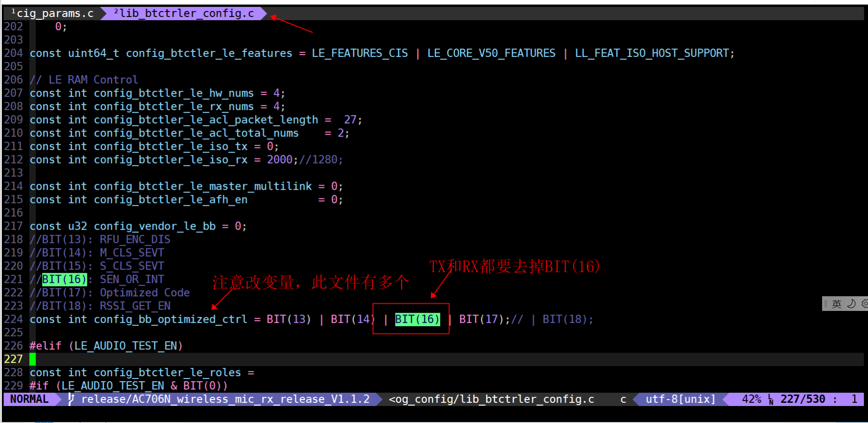The image size is (868, 423).
Task: Select the lib_btctrler_config.c buffer tab
Action: 184,13
